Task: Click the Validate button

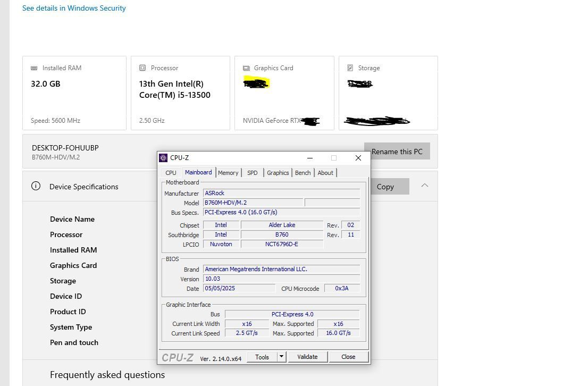Action: [x=307, y=357]
